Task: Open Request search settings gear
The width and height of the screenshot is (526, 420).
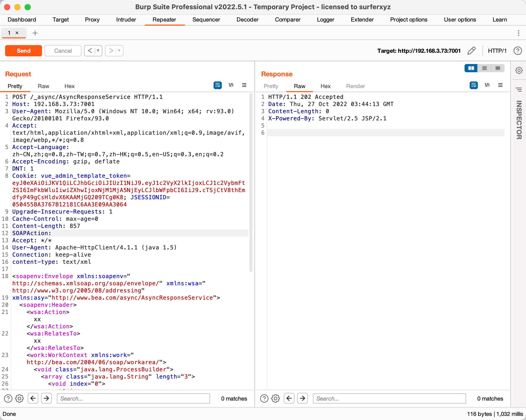Action: (19, 398)
